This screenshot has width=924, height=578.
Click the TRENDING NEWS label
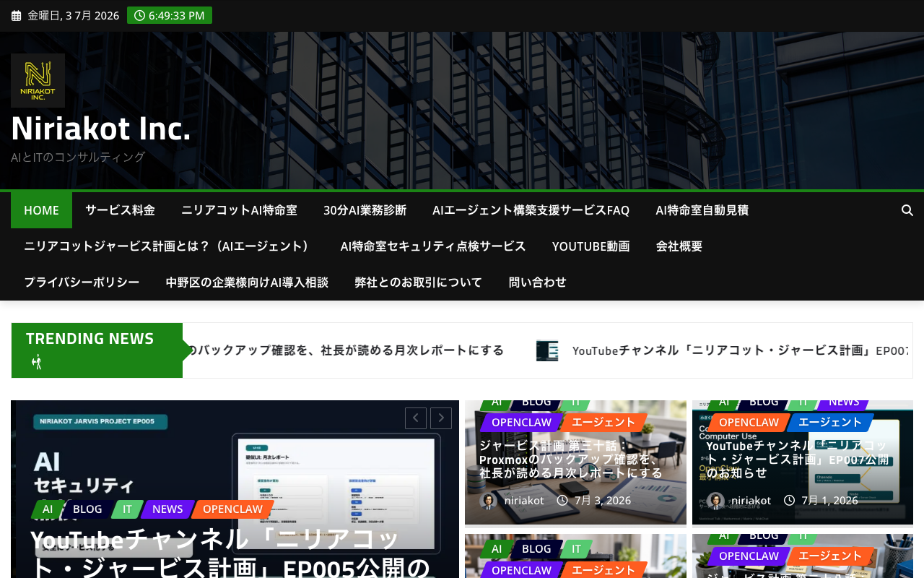90,339
